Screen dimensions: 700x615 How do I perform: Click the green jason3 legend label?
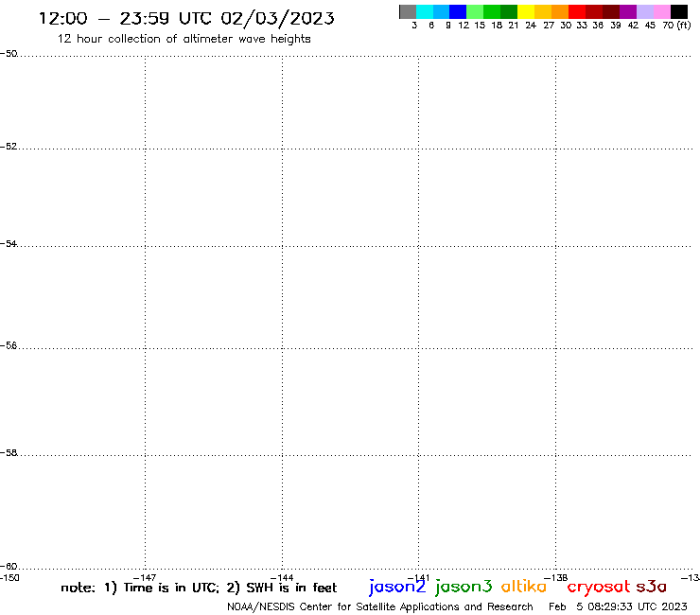point(464,587)
